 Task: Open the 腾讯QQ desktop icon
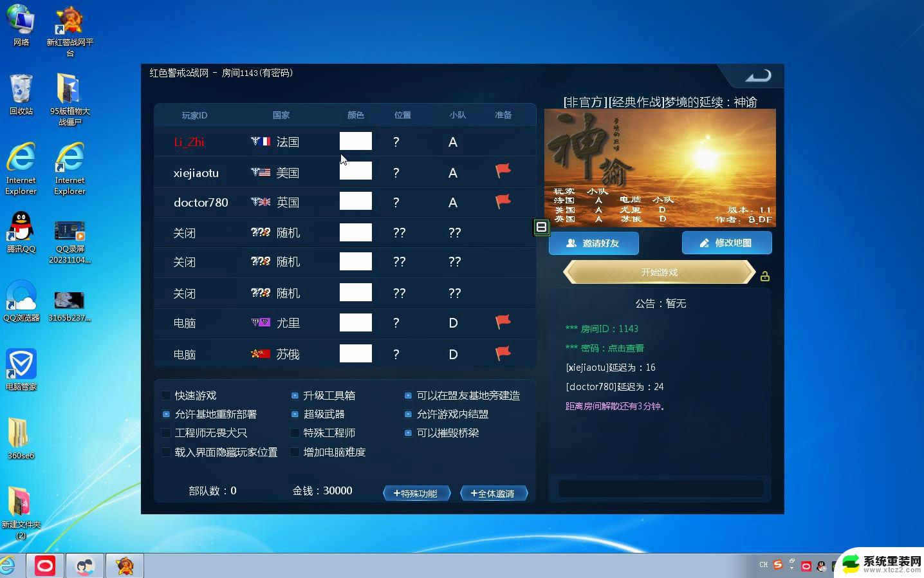(x=21, y=232)
